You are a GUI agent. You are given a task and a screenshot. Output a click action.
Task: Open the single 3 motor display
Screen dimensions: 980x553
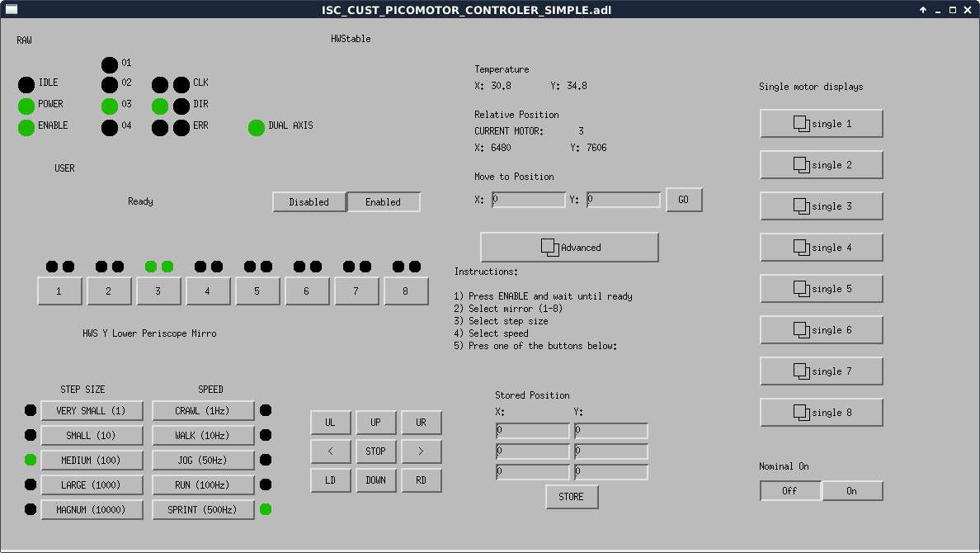[x=822, y=206]
